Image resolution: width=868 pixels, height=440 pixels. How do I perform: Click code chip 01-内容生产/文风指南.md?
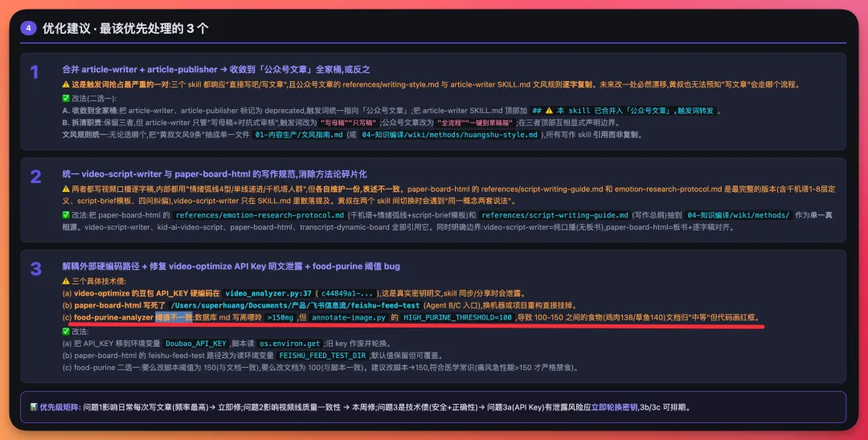coord(299,135)
